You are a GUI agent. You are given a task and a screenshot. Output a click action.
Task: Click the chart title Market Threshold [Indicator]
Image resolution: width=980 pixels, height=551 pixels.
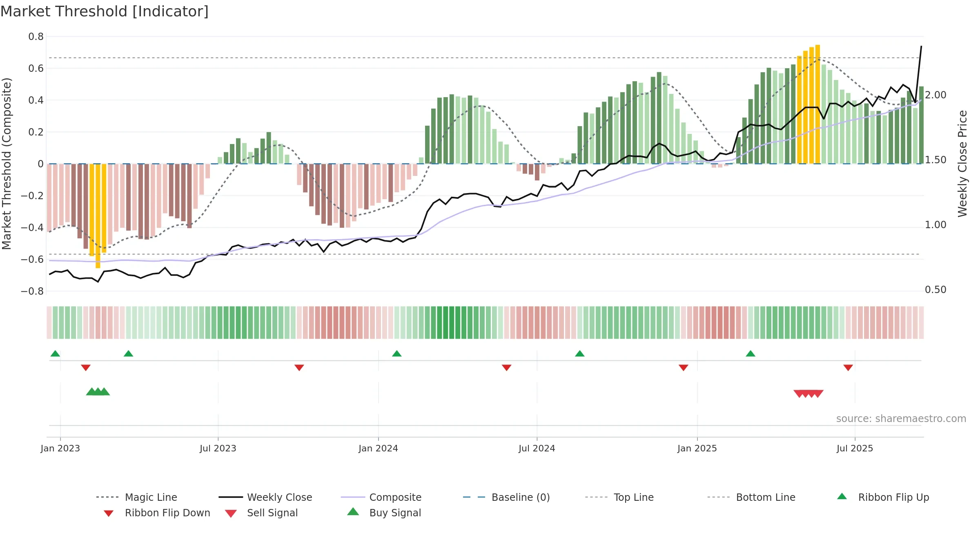(x=105, y=11)
